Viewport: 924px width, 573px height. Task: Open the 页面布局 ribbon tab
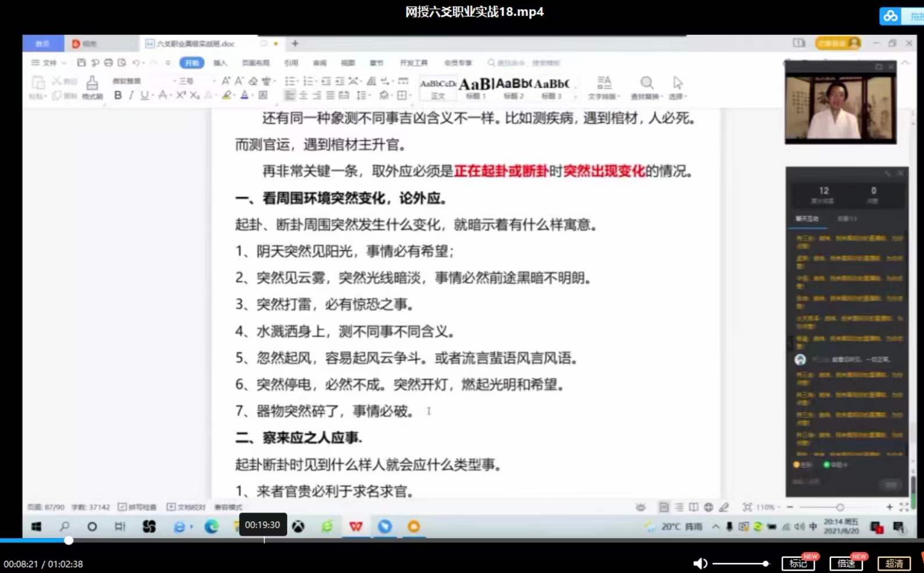point(255,63)
